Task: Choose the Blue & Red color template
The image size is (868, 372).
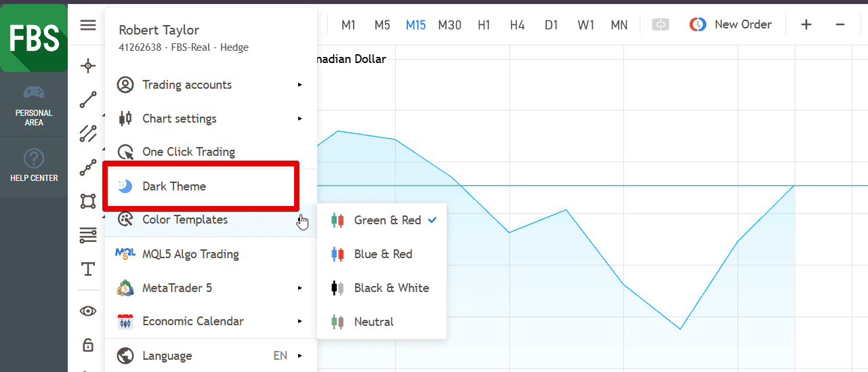Action: [x=383, y=254]
